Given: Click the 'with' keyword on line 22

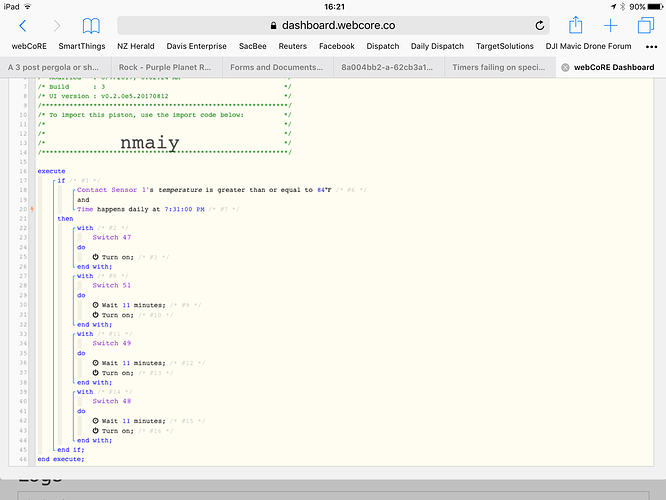Looking at the screenshot, I should coord(85,228).
